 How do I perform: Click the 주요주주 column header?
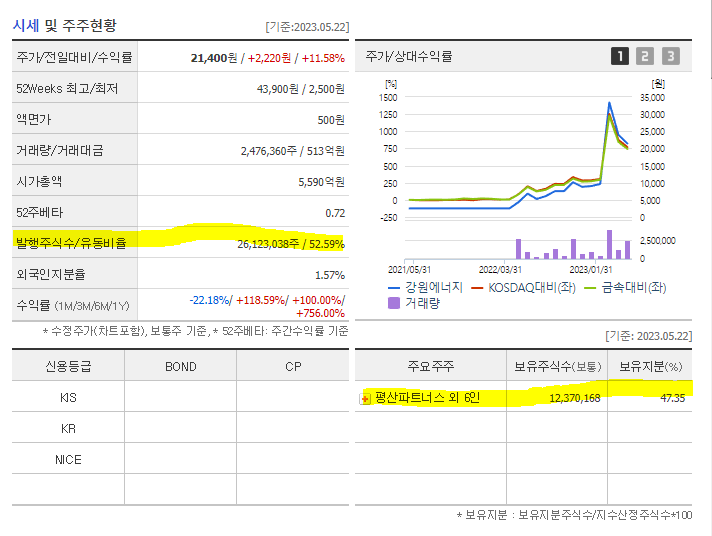point(430,366)
